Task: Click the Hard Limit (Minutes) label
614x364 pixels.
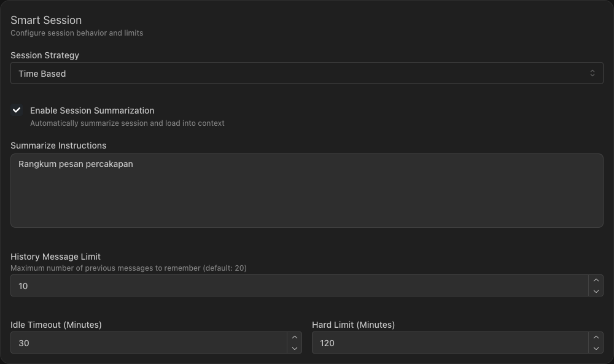Action: click(x=353, y=325)
